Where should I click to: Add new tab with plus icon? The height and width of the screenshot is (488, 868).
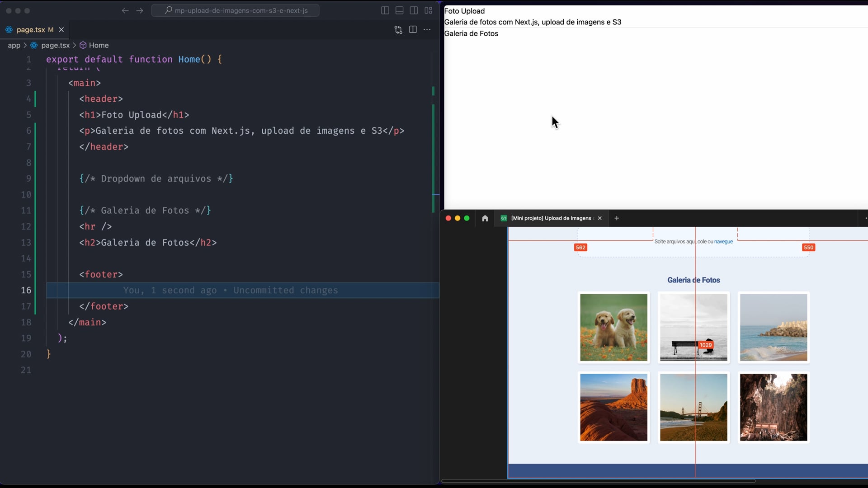point(617,218)
